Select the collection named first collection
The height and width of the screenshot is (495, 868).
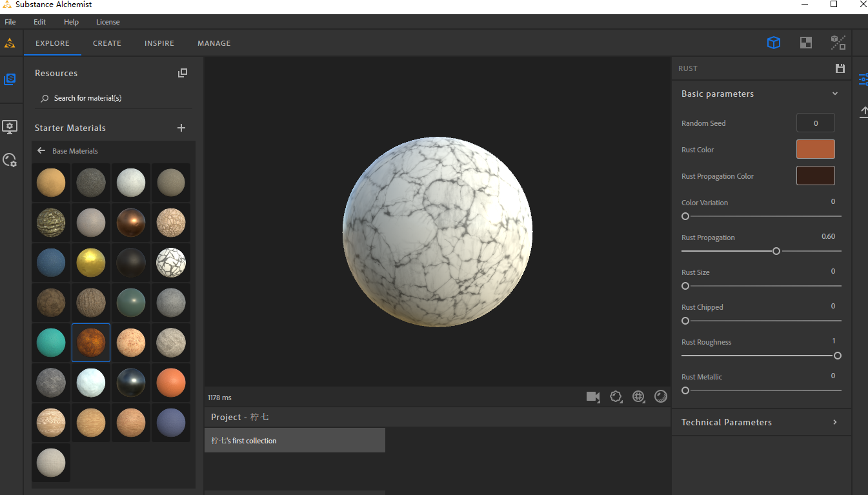pyautogui.click(x=294, y=440)
